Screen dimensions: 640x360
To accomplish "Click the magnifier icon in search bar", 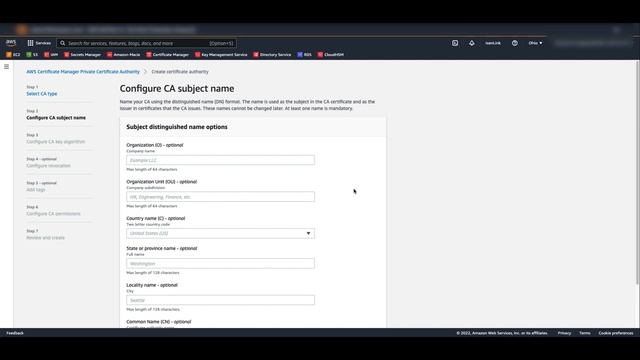I will [x=62, y=43].
